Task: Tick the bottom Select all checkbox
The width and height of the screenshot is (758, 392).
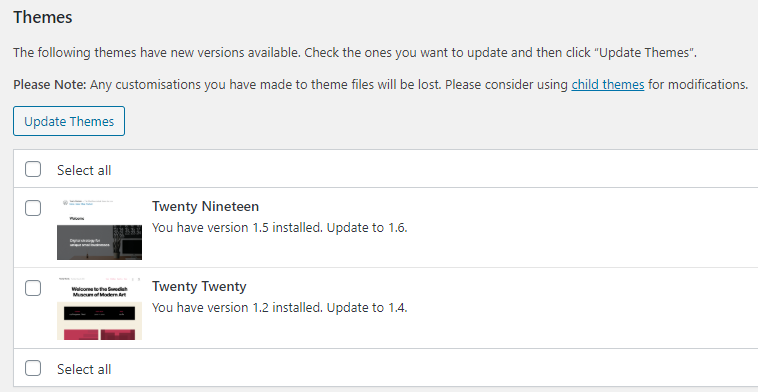Action: click(x=33, y=368)
